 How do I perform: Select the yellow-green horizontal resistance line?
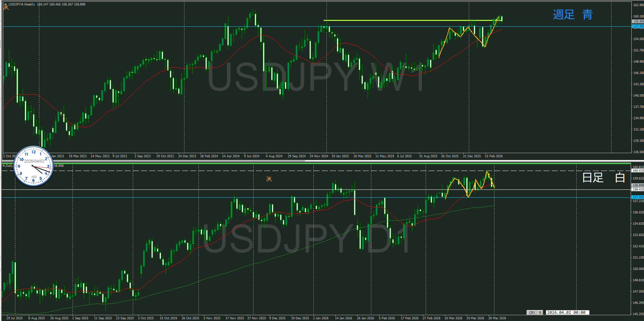394,20
